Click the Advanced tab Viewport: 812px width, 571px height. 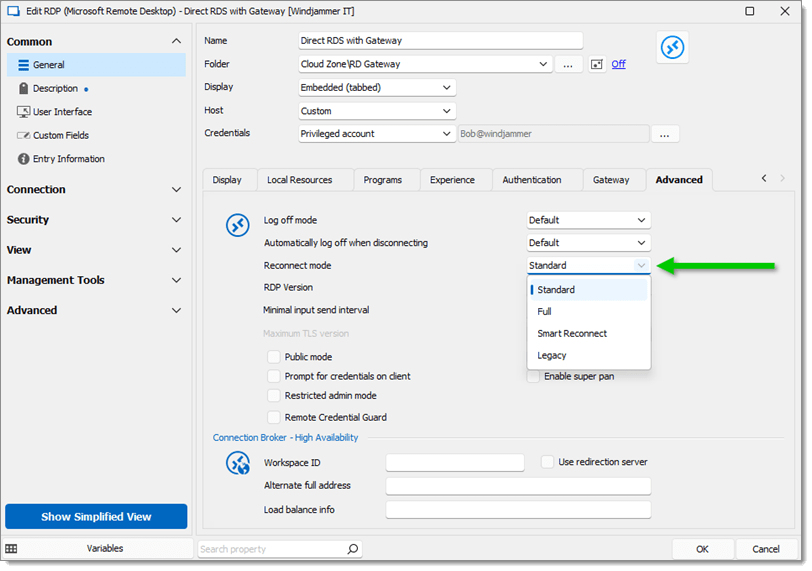[679, 180]
